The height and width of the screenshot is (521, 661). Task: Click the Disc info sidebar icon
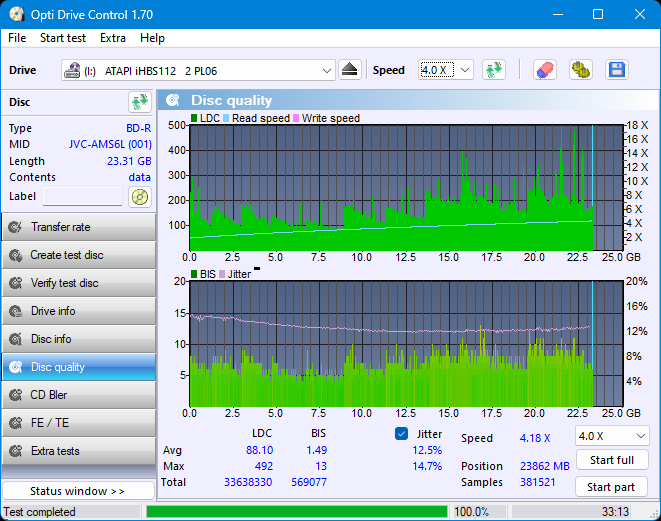(x=16, y=339)
